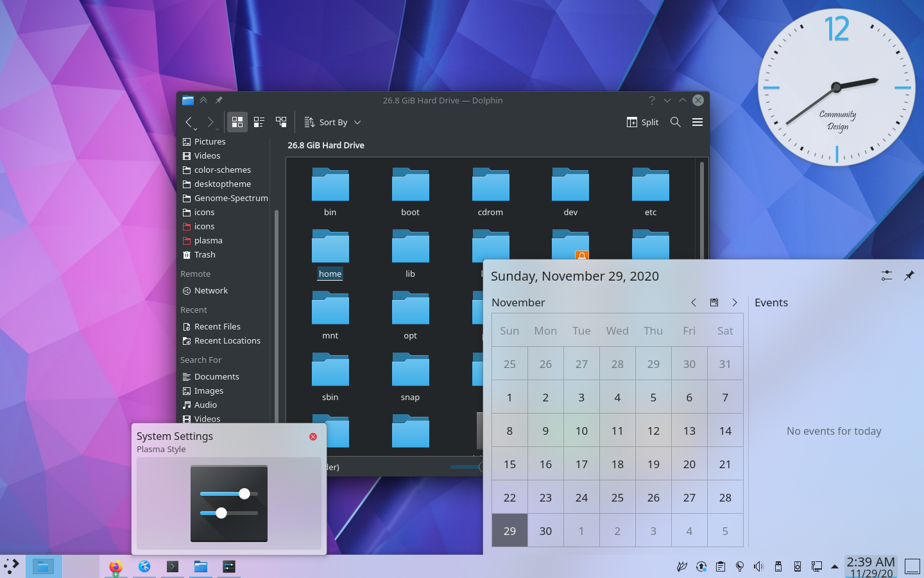
Task: Open Dolphin search
Action: click(x=676, y=122)
